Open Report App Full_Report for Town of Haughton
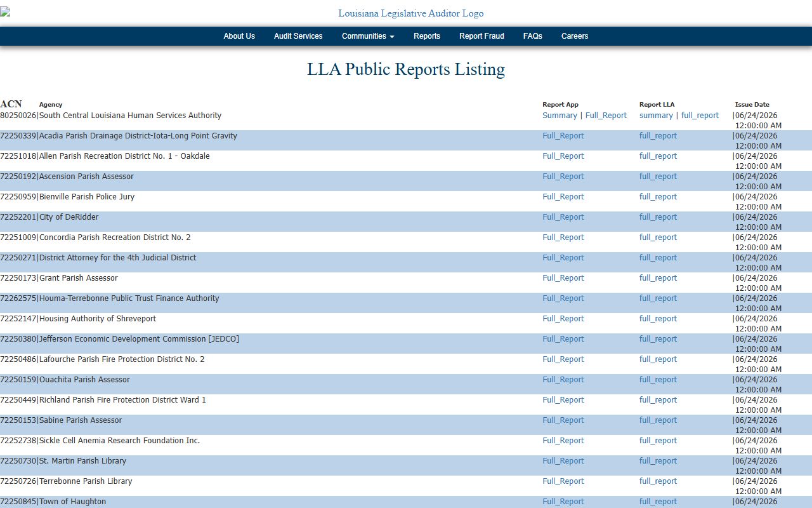The height and width of the screenshot is (508, 812). (x=563, y=502)
